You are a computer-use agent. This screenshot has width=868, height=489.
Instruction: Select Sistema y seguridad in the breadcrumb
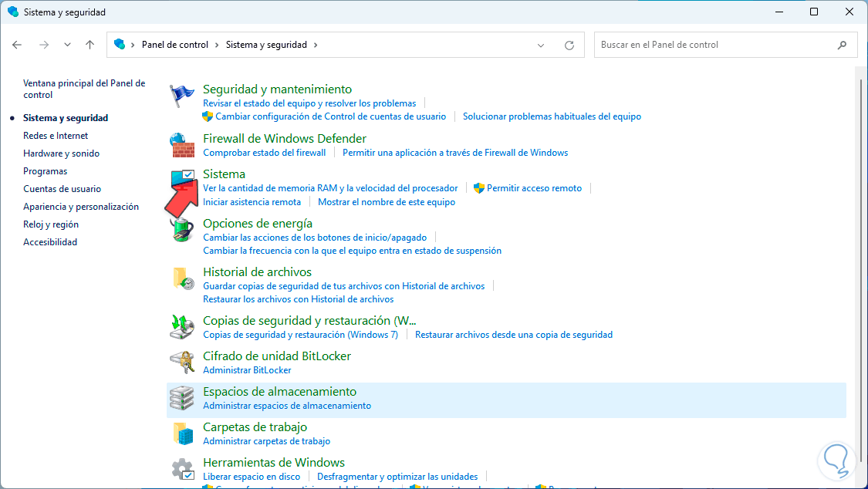click(266, 45)
